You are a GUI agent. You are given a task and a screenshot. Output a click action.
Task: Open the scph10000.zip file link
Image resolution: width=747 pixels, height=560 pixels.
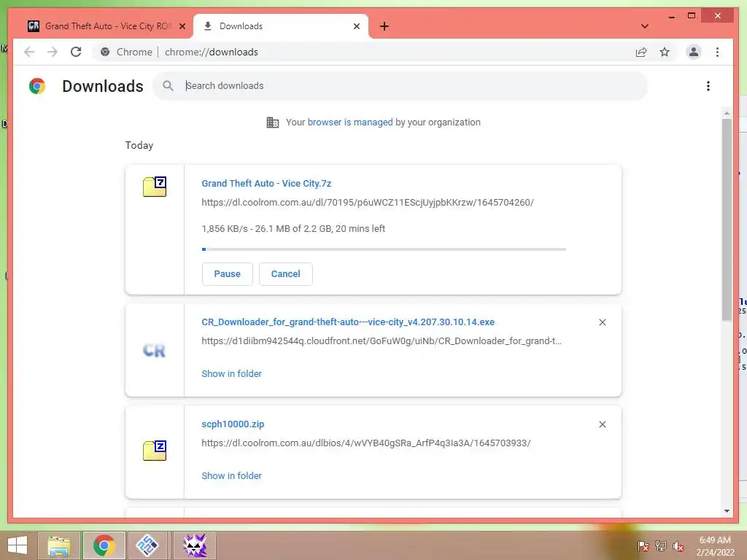233,424
